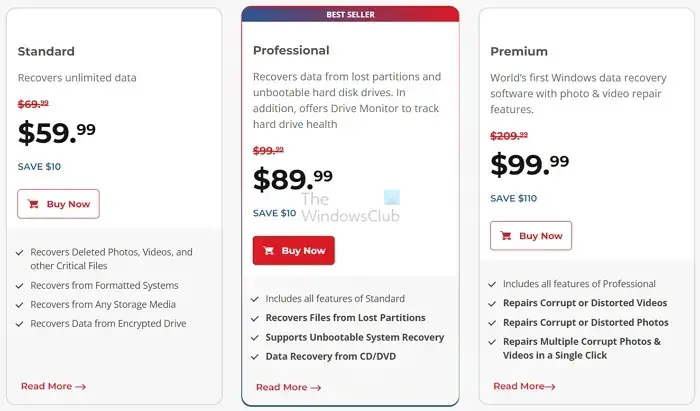Viewport: 700px width, 411px height.
Task: Click the Professional plan heading
Action: (x=291, y=50)
